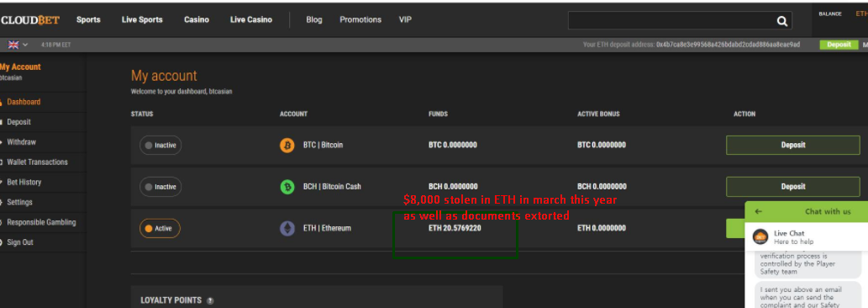Click the BTC 0.0000000 funds value
Viewport: 868px width, 308px height.
click(x=453, y=145)
